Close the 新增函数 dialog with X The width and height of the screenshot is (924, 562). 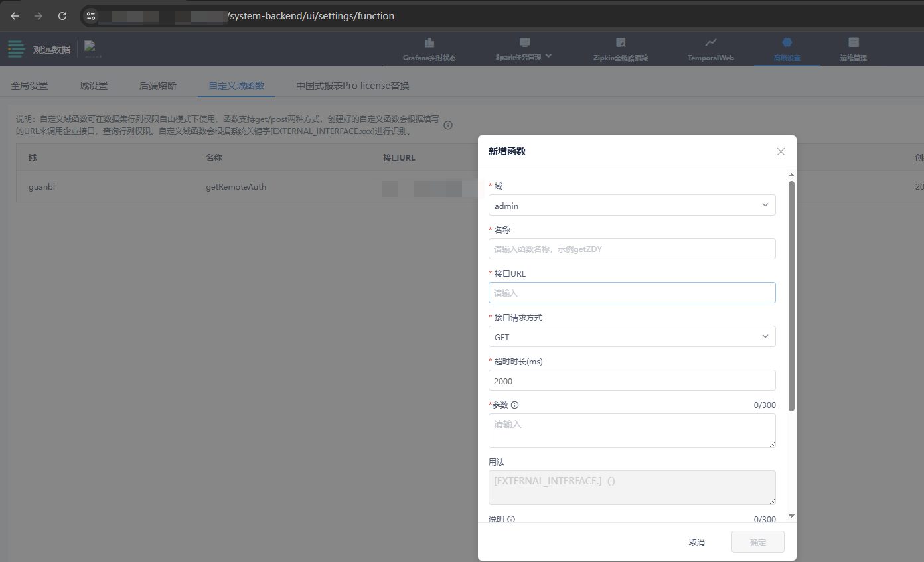click(x=781, y=151)
